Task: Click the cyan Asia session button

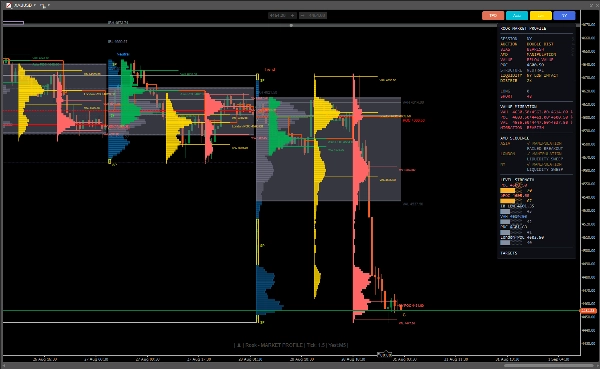Action: tap(517, 16)
